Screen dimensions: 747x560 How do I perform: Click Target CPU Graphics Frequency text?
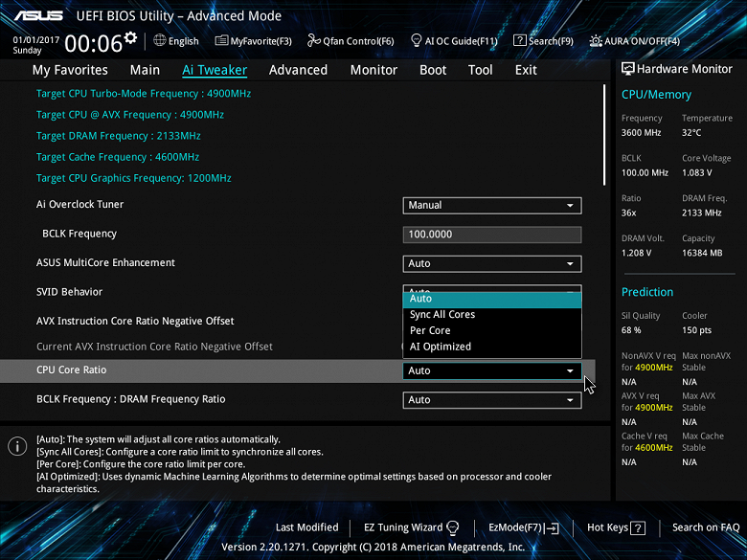tap(134, 178)
